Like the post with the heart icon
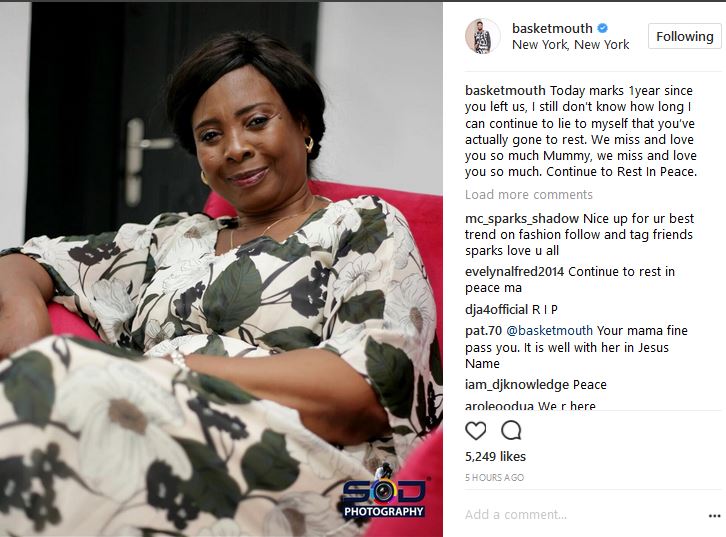The image size is (726, 537). pyautogui.click(x=476, y=431)
